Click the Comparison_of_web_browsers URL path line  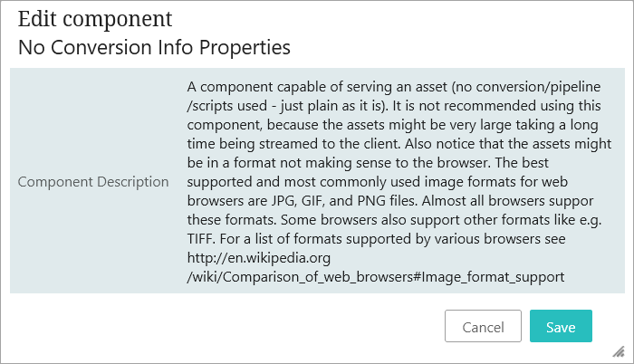[376, 277]
